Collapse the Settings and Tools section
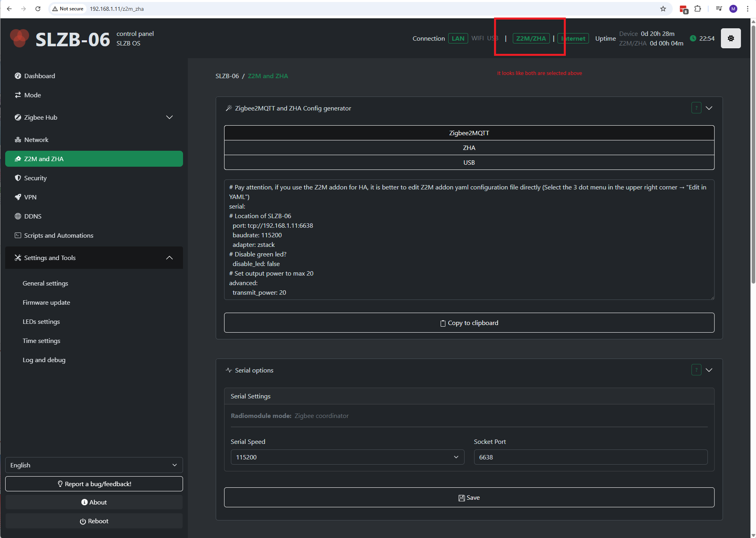This screenshot has height=538, width=756. point(169,258)
